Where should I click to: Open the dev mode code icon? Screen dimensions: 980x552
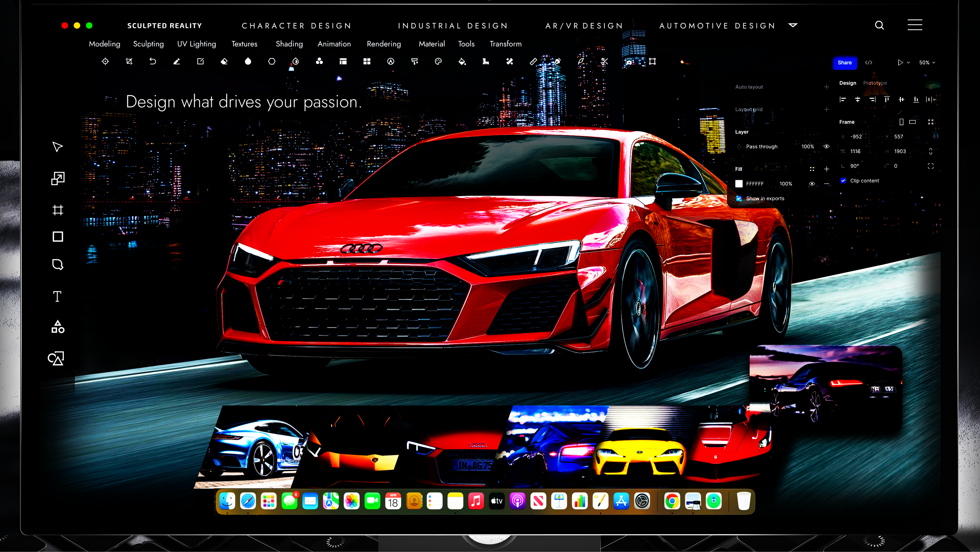[868, 63]
